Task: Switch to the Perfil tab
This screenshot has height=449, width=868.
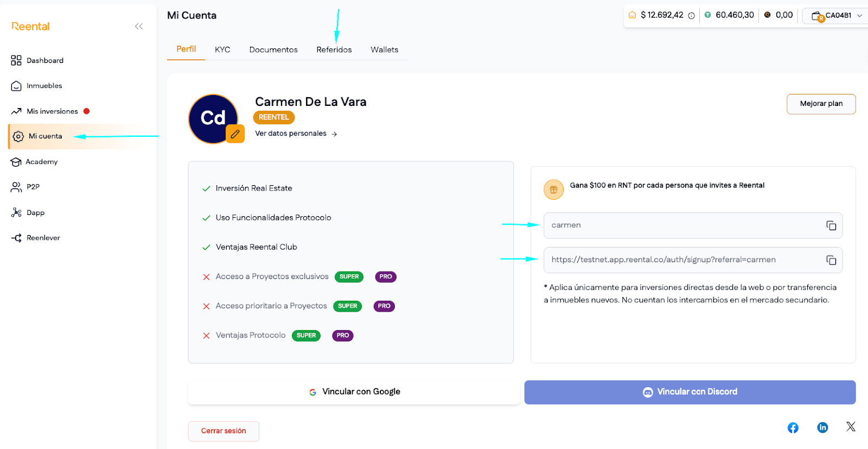Action: 186,49
